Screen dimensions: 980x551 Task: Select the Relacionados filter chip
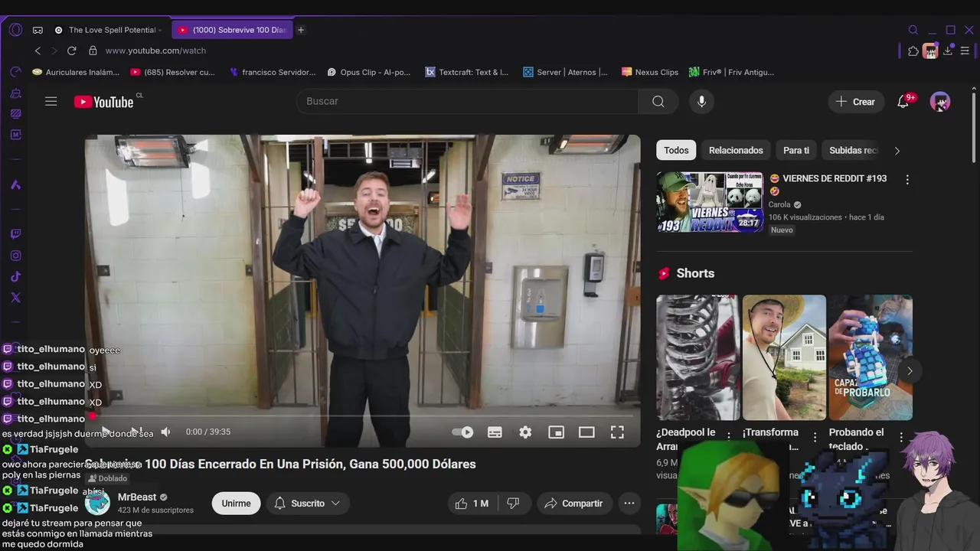point(736,151)
